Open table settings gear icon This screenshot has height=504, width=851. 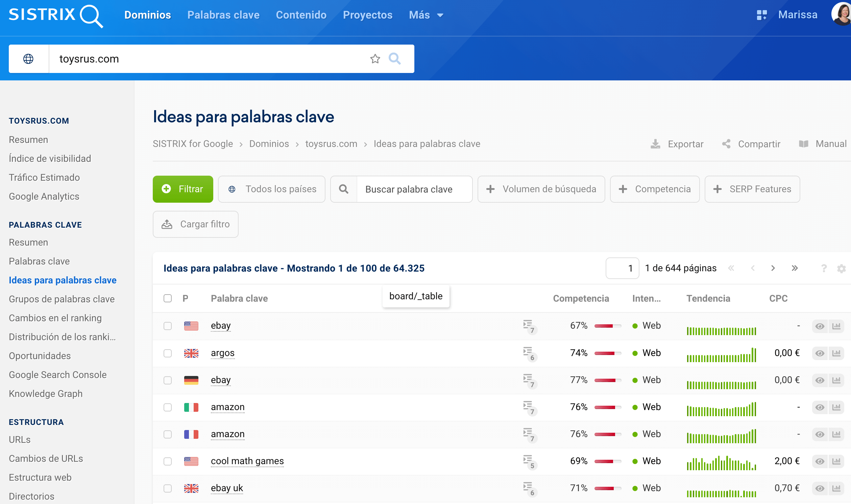[x=841, y=269]
